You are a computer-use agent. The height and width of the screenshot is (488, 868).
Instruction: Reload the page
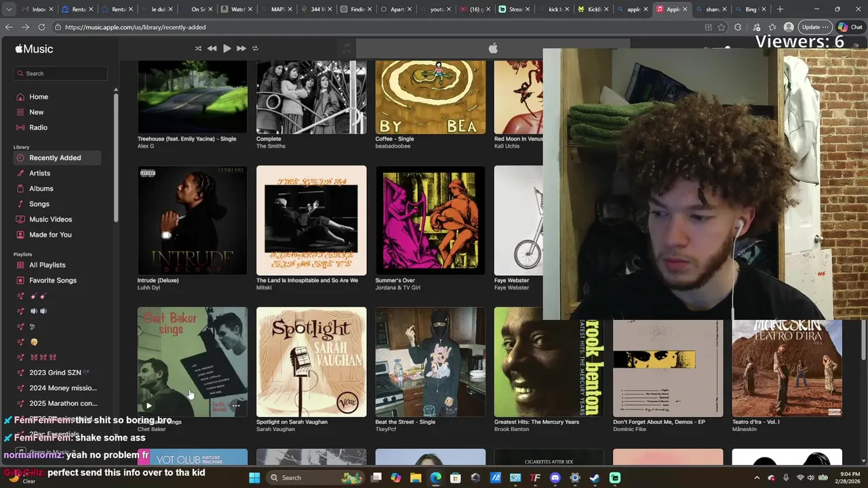[x=41, y=27]
